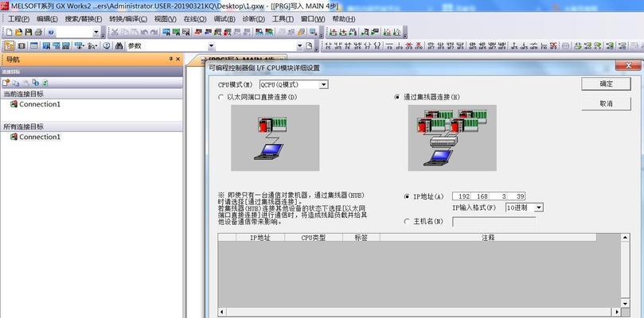Screen dimensions: 644x318
Task: Click the 取消 button
Action: (x=607, y=104)
